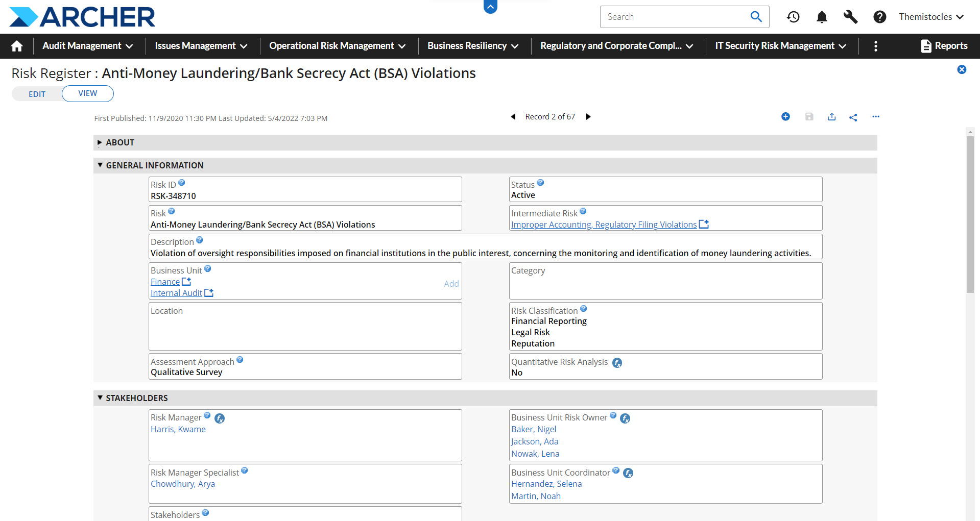Open the notifications bell
The height and width of the screenshot is (521, 980).
click(821, 17)
